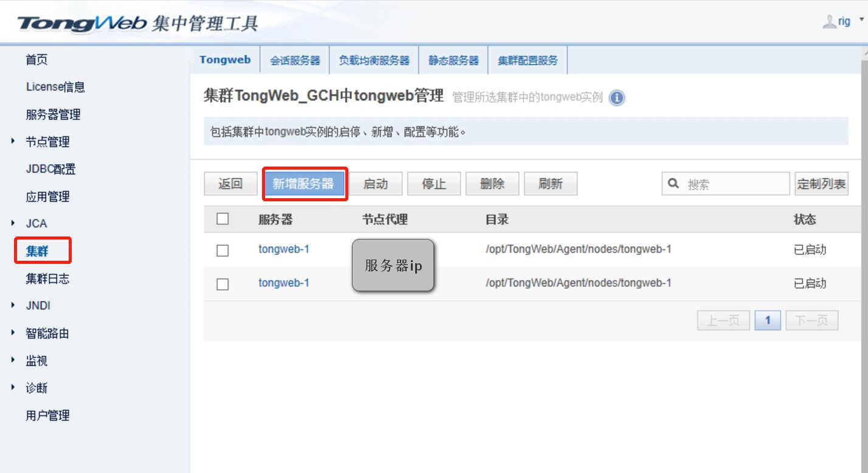
Task: Expand the 监视 sidebar section
Action: pos(13,360)
